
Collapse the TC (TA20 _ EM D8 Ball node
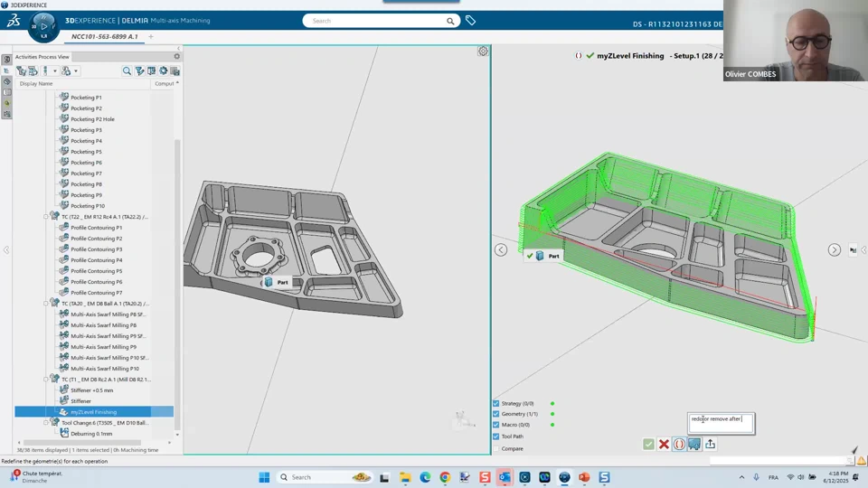click(x=46, y=304)
